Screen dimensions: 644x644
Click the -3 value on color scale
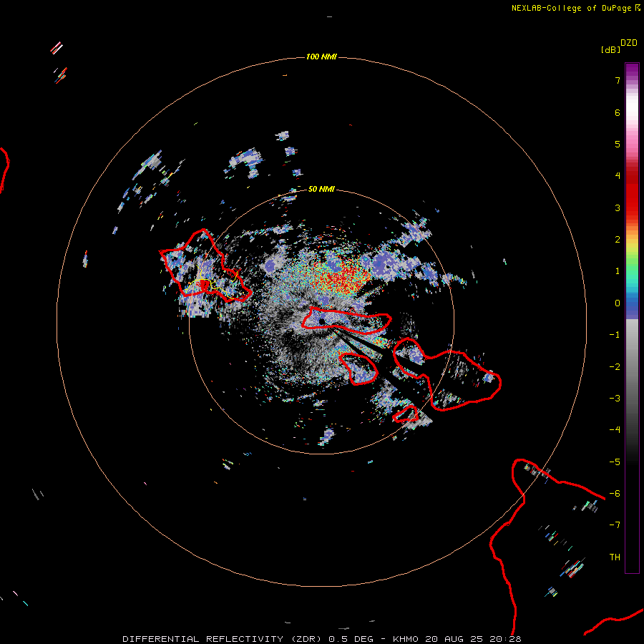[x=615, y=399]
